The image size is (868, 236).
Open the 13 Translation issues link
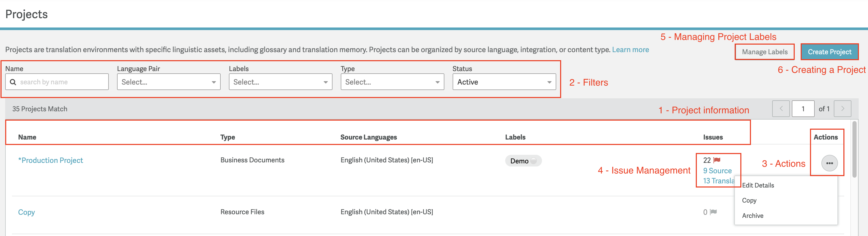(x=719, y=181)
